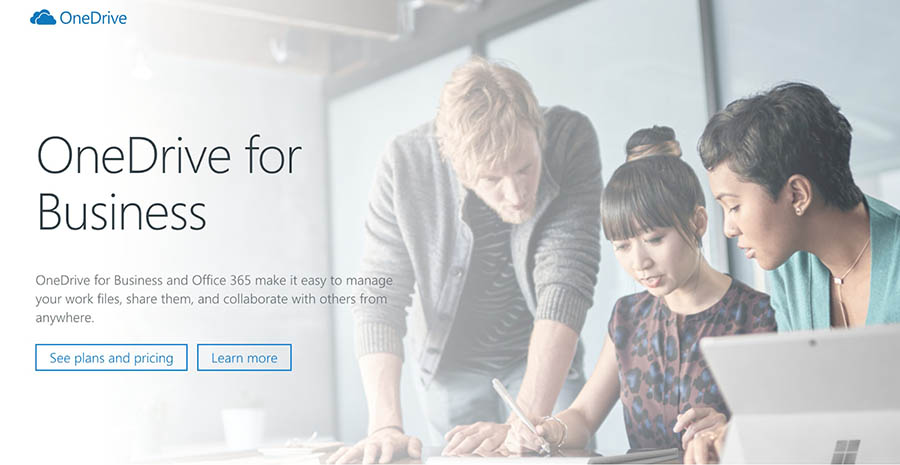Image resolution: width=900 pixels, height=465 pixels.
Task: Click the hair bun of the seated woman
Action: coord(653,142)
